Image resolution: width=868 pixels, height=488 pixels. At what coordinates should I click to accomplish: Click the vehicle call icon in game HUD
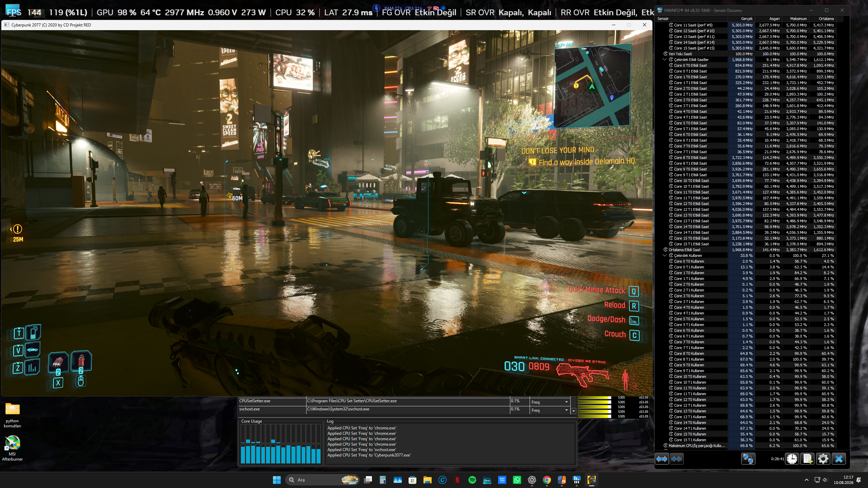(33, 350)
